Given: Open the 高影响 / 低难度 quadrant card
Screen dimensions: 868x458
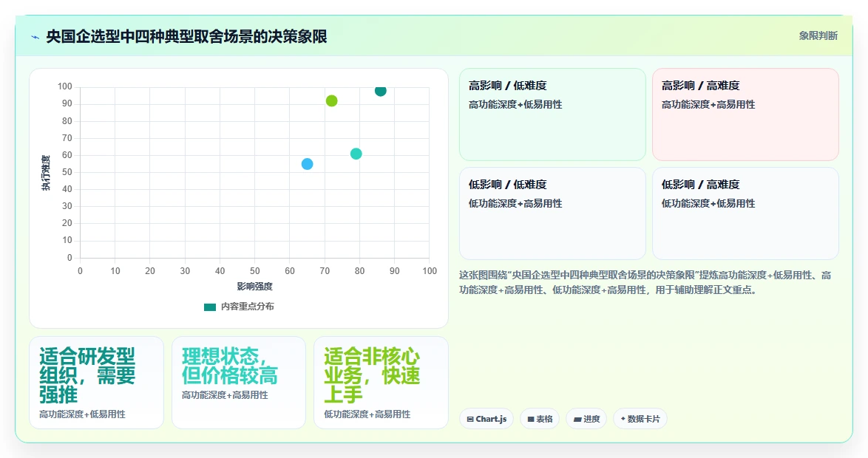Looking at the screenshot, I should point(552,115).
